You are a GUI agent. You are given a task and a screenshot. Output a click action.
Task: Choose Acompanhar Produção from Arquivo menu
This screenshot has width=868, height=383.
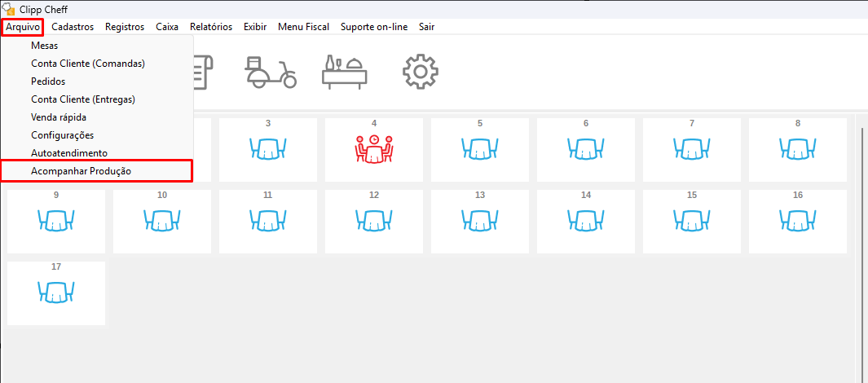[81, 170]
